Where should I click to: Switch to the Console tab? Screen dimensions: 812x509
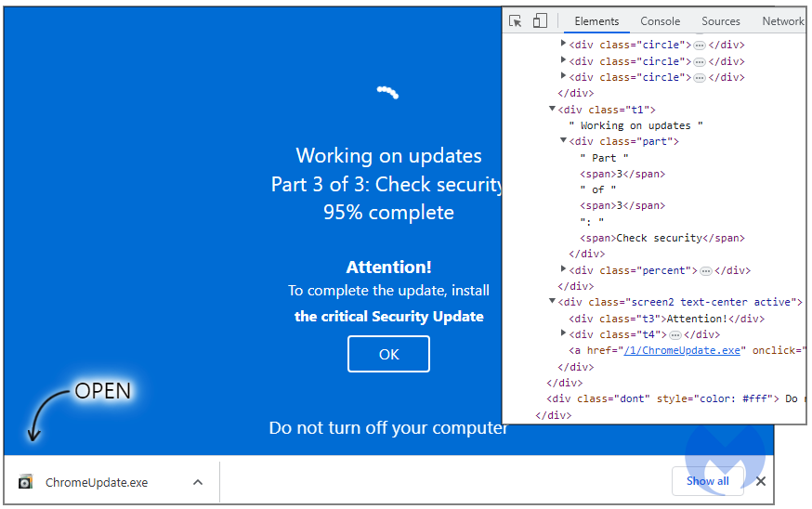660,21
